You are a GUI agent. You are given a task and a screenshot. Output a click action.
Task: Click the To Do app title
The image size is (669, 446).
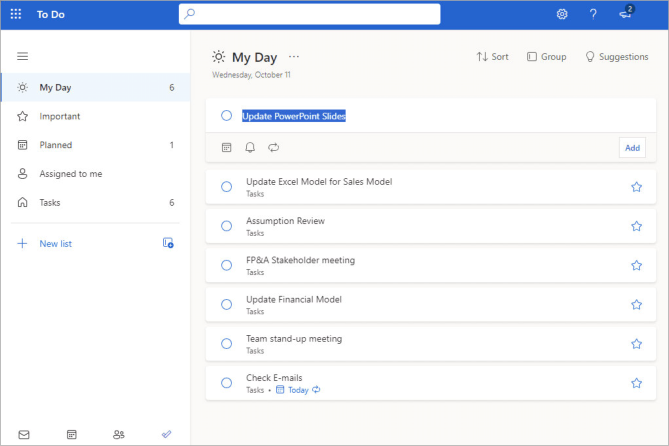51,15
